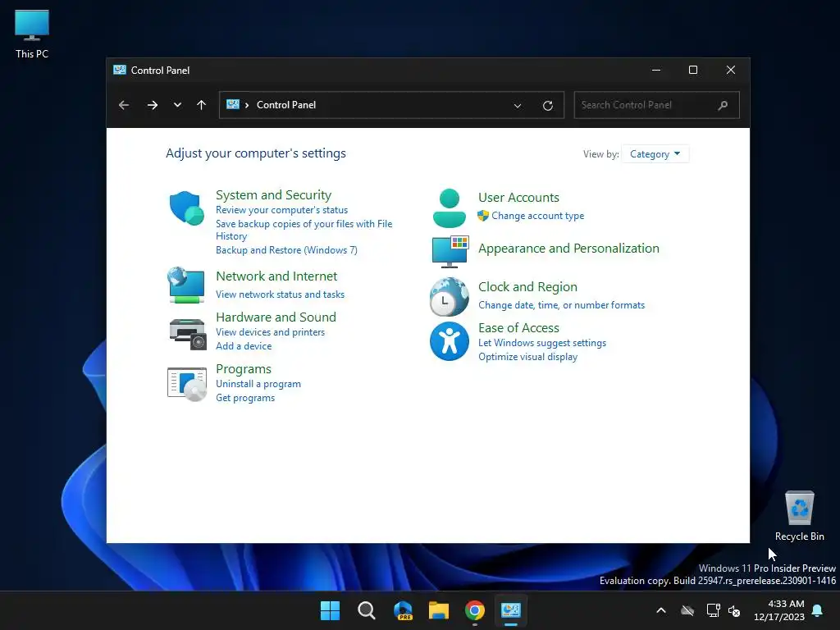Open Clock and Region heading

coord(527,286)
